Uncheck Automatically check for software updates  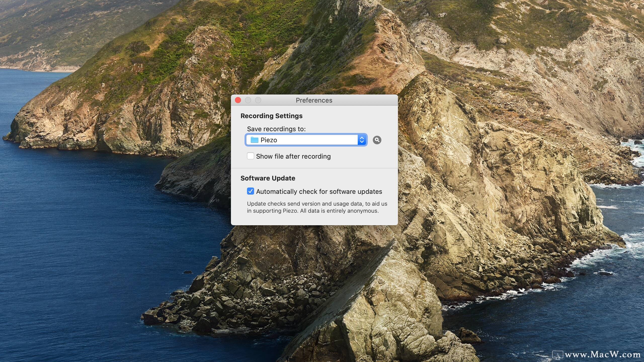(250, 191)
